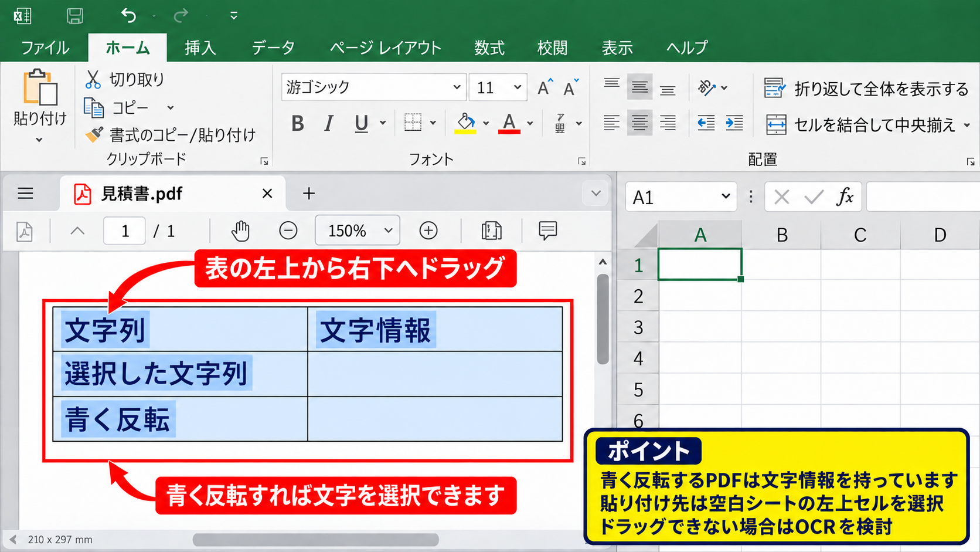Open the PDF viewer hamburger menu
Image resolution: width=980 pixels, height=552 pixels.
(x=25, y=194)
